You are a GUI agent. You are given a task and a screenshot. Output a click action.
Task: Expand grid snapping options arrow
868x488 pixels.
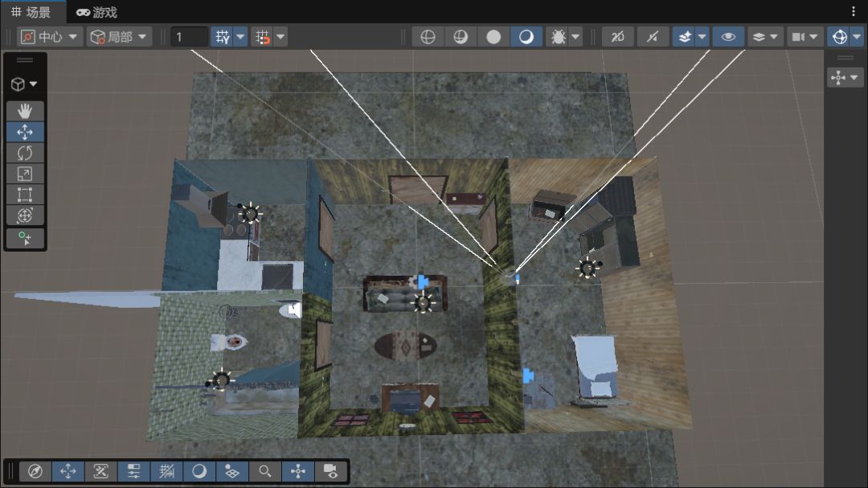coord(280,37)
